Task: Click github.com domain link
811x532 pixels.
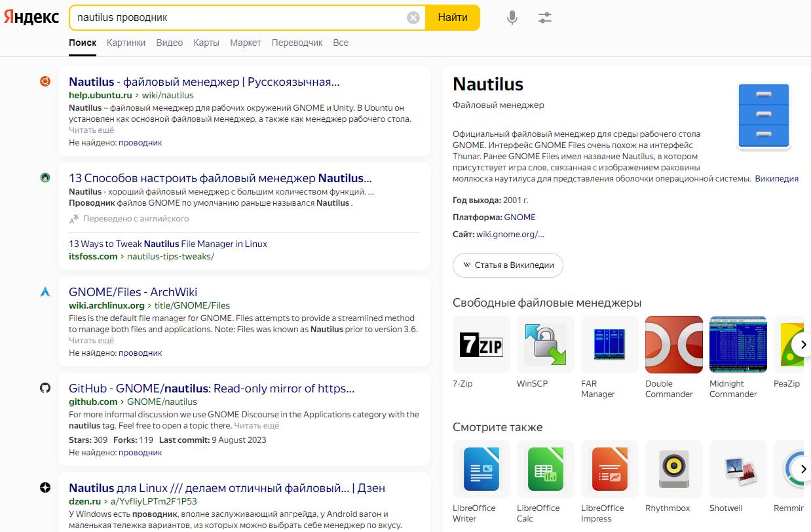Action: click(x=93, y=402)
